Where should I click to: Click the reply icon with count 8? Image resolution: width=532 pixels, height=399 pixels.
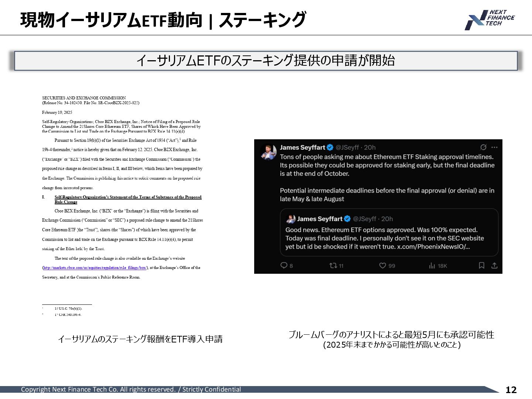[x=284, y=265]
